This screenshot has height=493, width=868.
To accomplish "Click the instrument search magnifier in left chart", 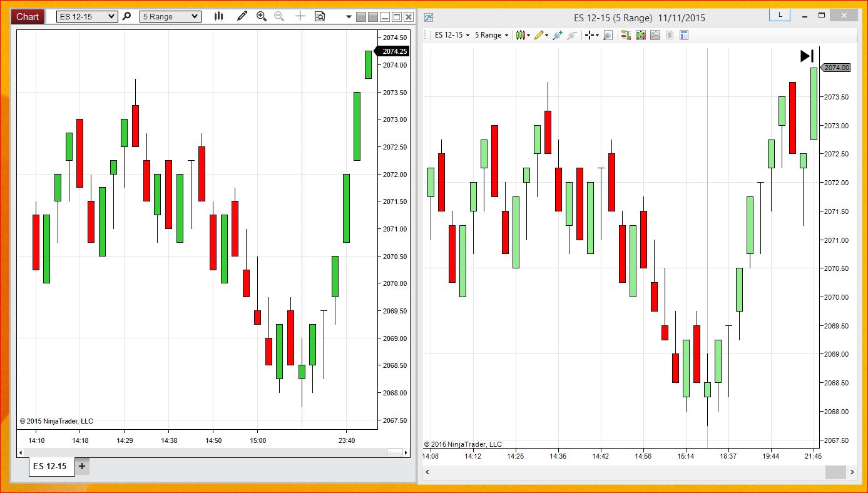I will (126, 17).
